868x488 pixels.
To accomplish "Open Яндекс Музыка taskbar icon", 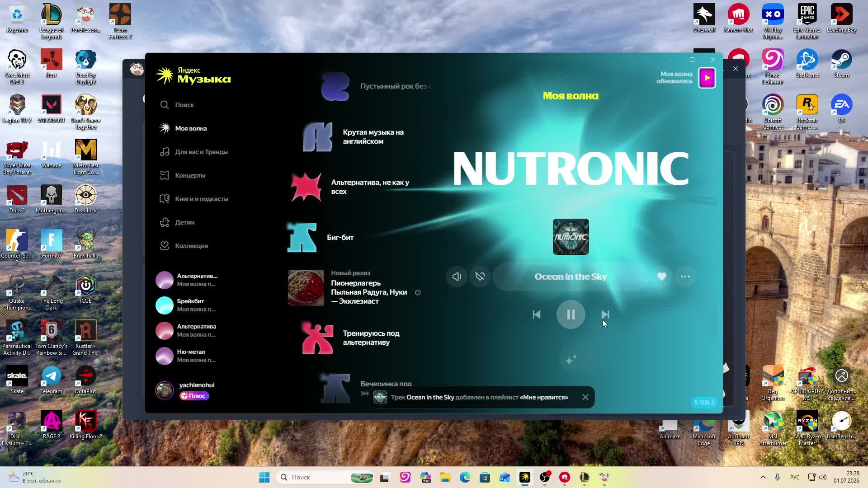I will point(524,477).
